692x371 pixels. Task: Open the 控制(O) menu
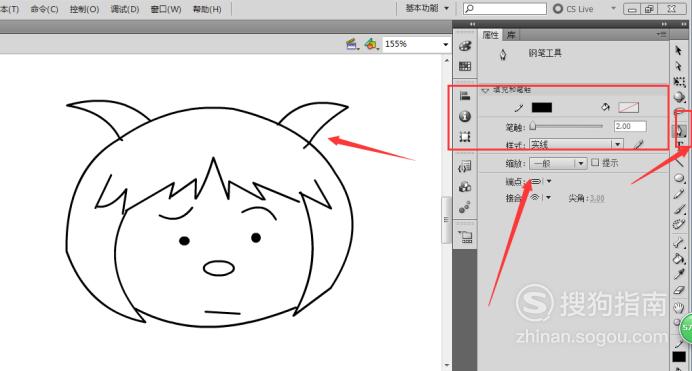(84, 9)
